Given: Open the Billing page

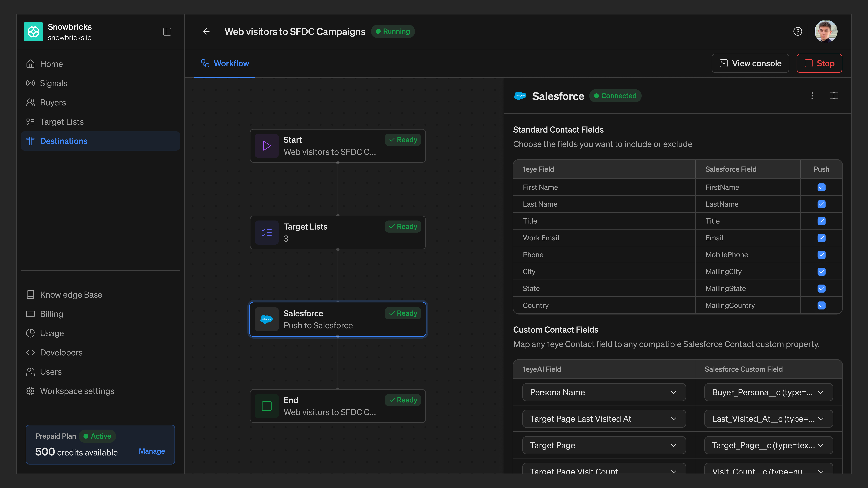Looking at the screenshot, I should pos(100,314).
